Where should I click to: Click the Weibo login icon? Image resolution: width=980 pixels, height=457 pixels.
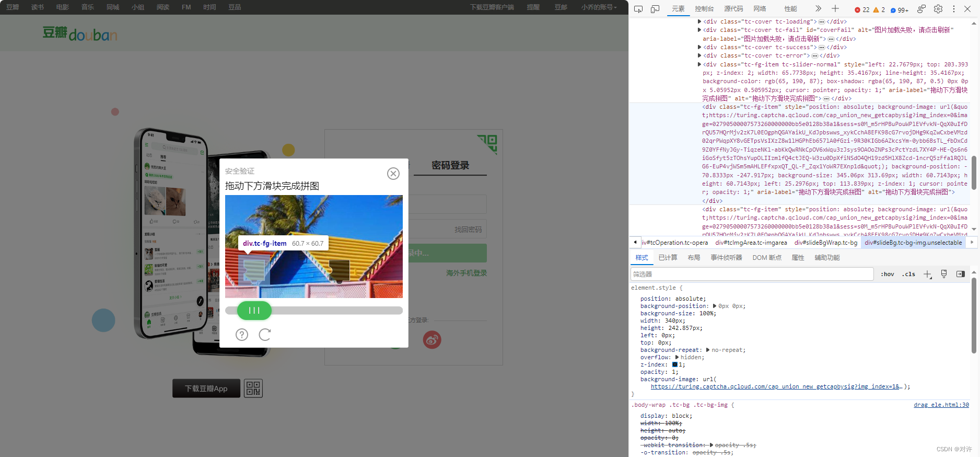tap(432, 340)
